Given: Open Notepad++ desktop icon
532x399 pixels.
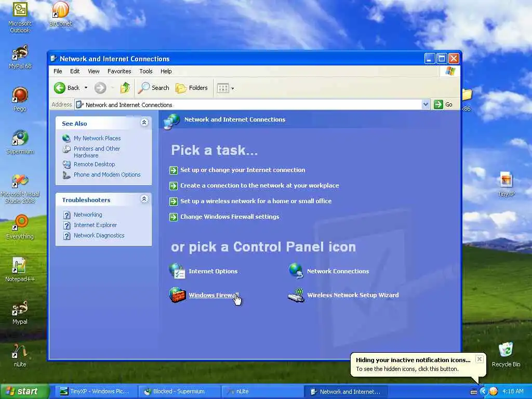Looking at the screenshot, I should [x=20, y=270].
